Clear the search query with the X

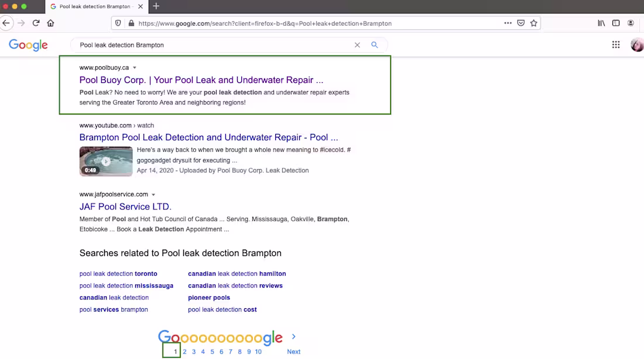point(357,44)
